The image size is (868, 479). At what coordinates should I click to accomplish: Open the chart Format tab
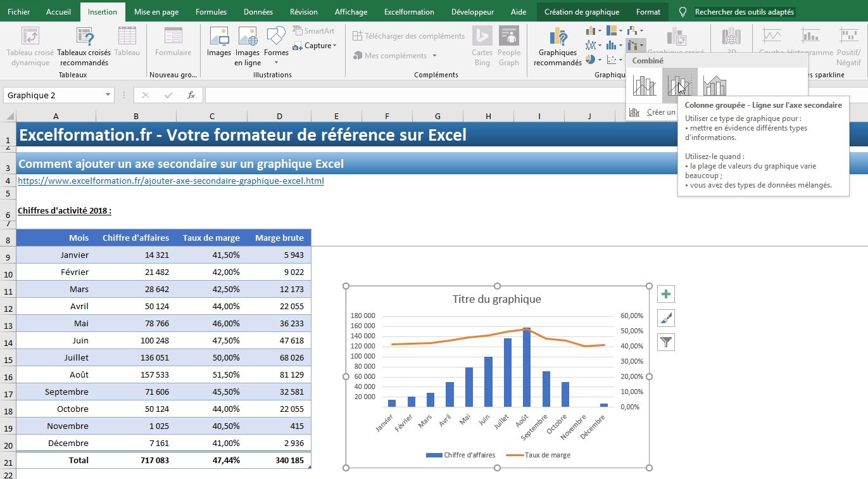point(648,11)
